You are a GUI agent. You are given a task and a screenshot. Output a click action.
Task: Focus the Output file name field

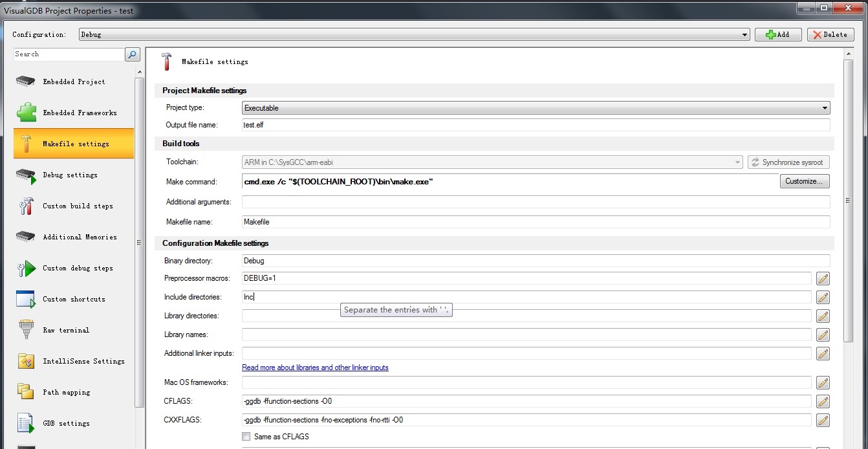pyautogui.click(x=536, y=125)
